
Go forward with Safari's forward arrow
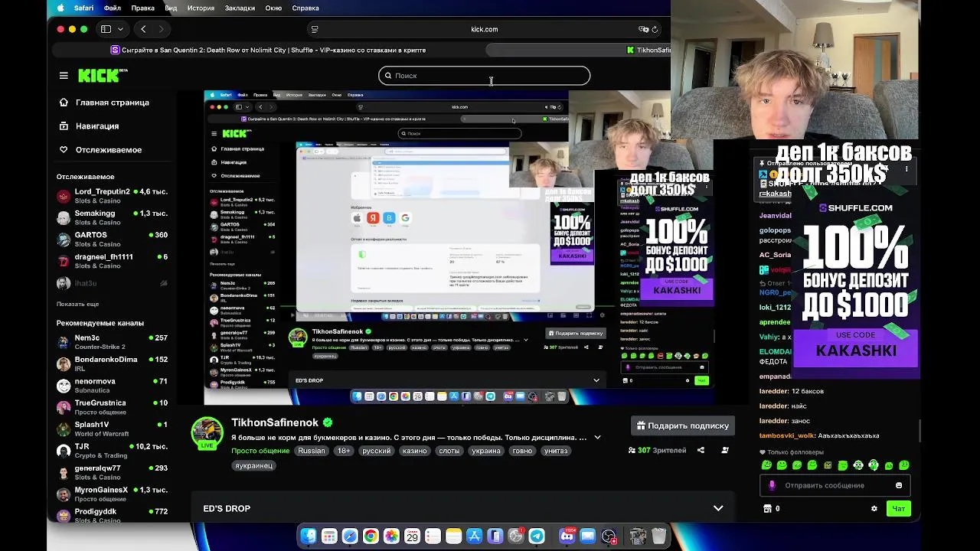pos(161,29)
